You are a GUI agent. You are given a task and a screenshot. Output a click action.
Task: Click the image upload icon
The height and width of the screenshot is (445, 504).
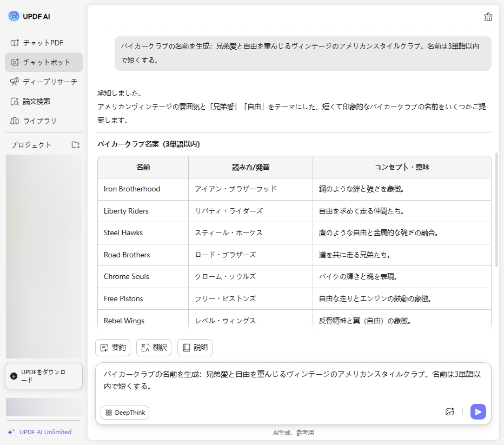(449, 411)
